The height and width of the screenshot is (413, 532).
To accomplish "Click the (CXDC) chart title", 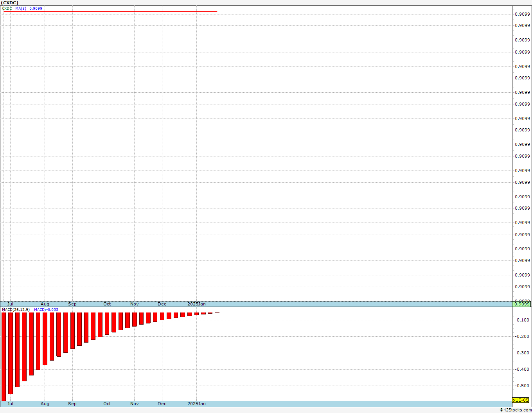I will click(10, 3).
